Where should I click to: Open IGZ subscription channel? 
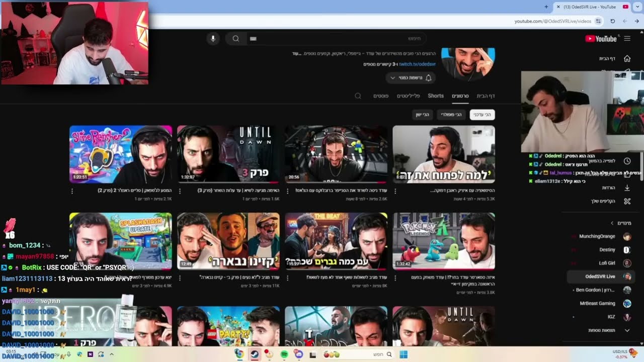601,317
